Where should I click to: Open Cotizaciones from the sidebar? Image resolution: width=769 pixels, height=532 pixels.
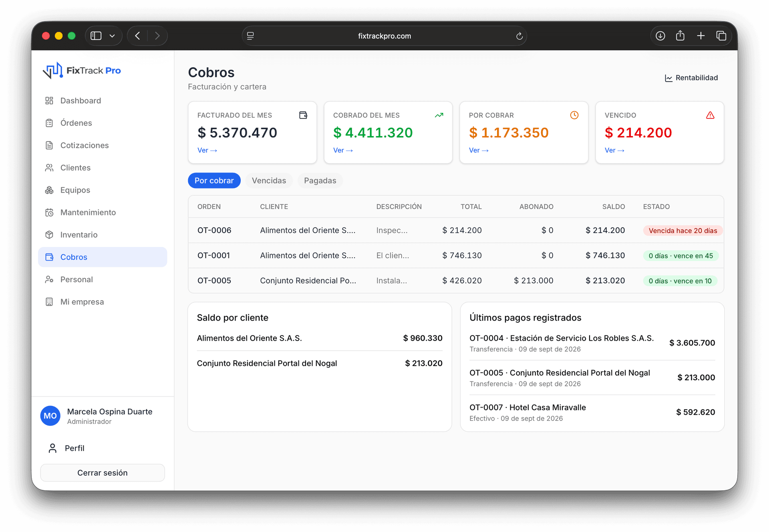coord(103,145)
